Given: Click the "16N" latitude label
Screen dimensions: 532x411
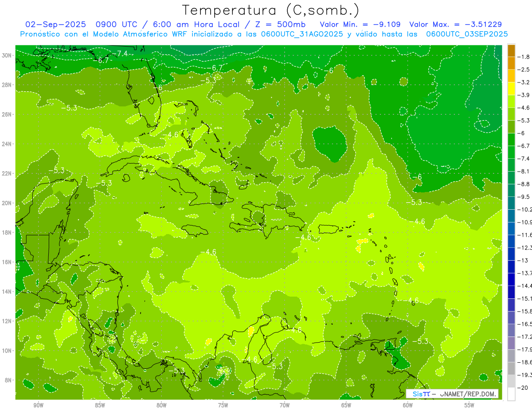Looking at the screenshot, I should click(7, 262).
